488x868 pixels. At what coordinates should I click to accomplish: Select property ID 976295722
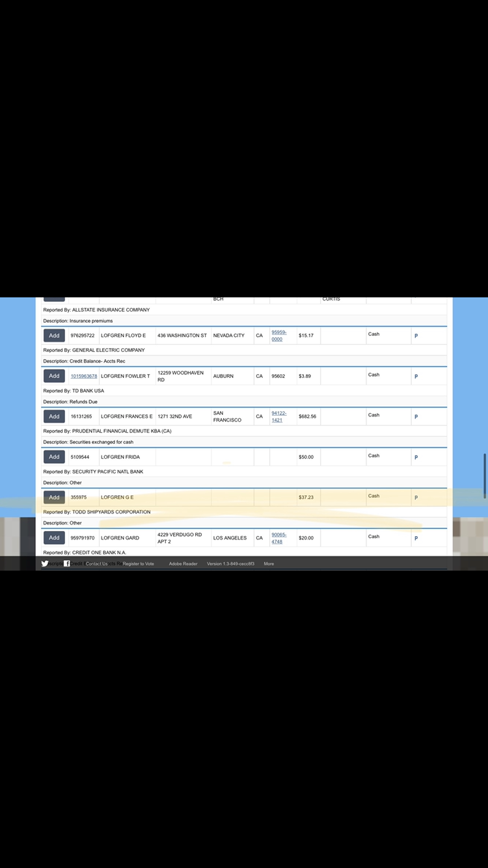(83, 336)
